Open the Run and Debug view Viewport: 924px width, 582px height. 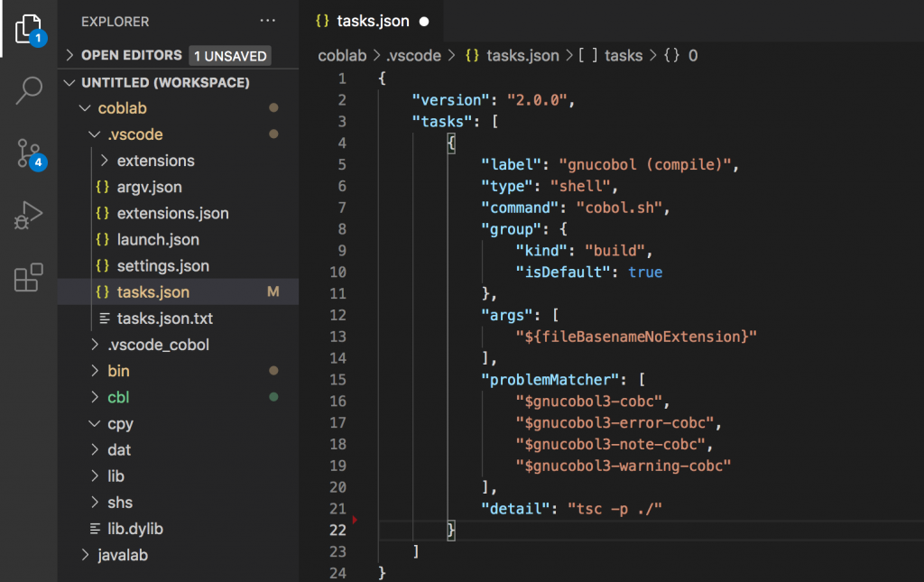pos(29,215)
